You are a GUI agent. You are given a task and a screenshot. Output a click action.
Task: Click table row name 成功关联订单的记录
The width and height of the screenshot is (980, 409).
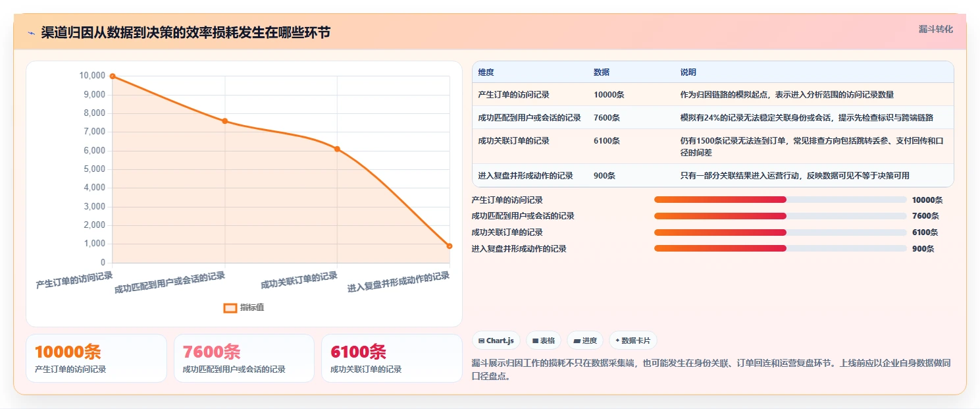click(x=514, y=141)
